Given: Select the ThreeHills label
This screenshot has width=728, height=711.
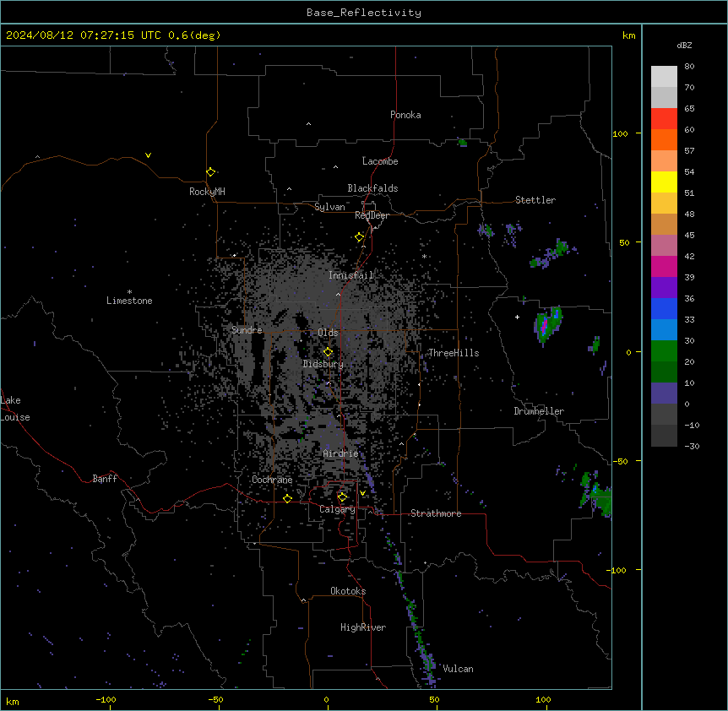Looking at the screenshot, I should pyautogui.click(x=454, y=353).
